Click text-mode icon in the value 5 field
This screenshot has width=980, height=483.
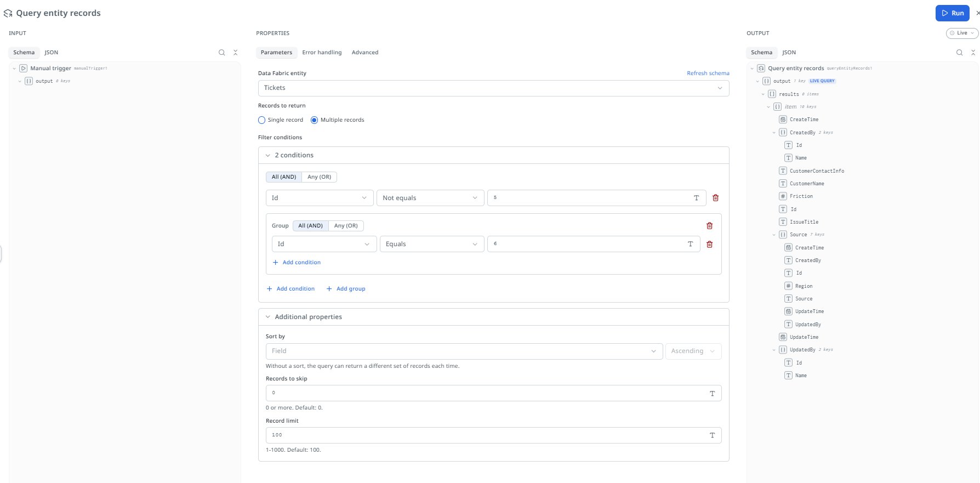click(x=697, y=198)
